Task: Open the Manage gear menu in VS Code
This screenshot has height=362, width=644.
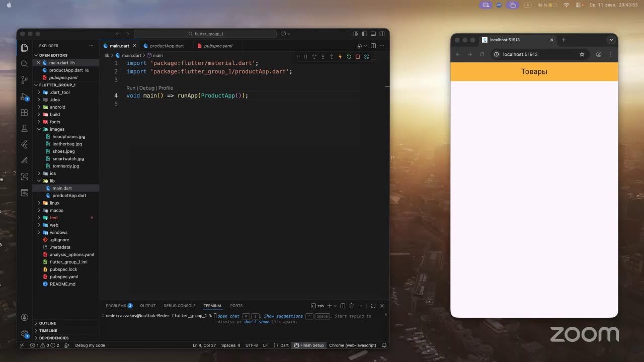Action: coord(24,333)
